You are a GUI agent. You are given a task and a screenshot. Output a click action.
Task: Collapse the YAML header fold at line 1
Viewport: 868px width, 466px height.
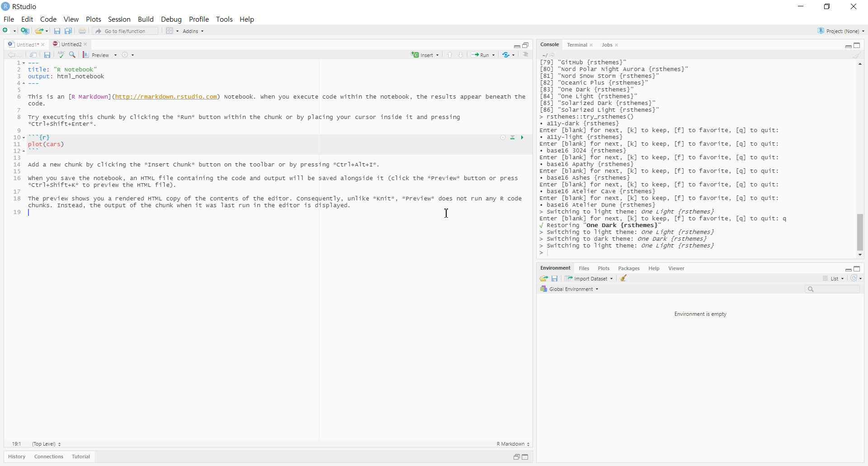click(24, 63)
